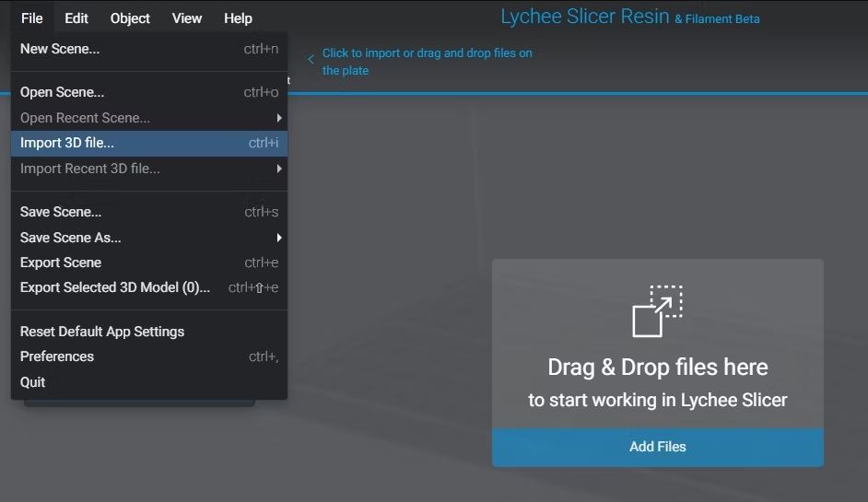Screen dimensions: 868x502
Task: Choose Save Scene menu entry
Action: point(149,212)
